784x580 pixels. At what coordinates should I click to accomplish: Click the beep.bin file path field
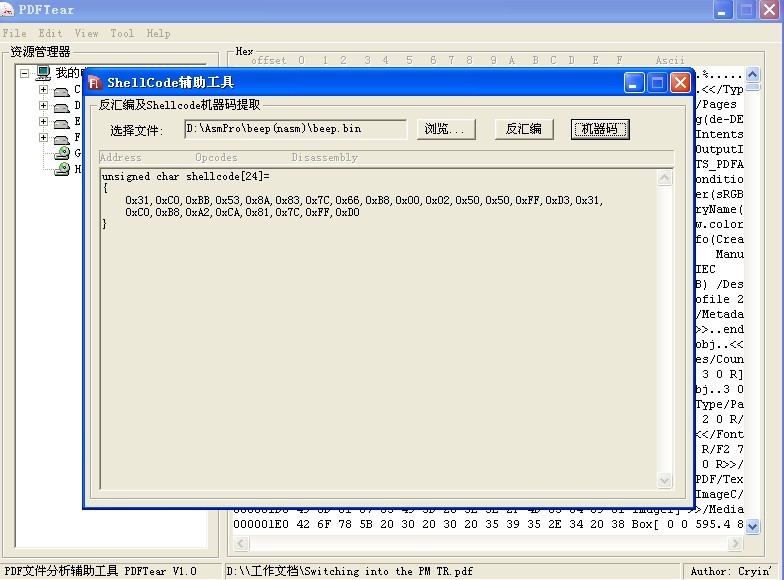(x=295, y=129)
